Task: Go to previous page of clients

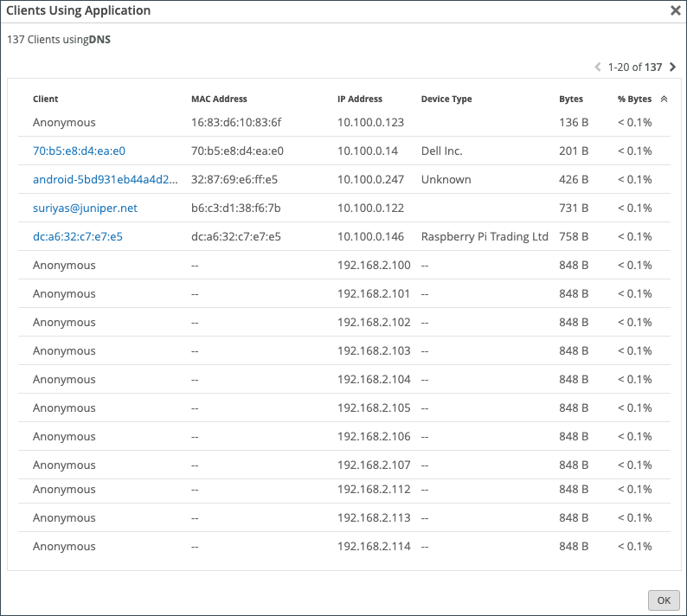Action: pos(598,67)
